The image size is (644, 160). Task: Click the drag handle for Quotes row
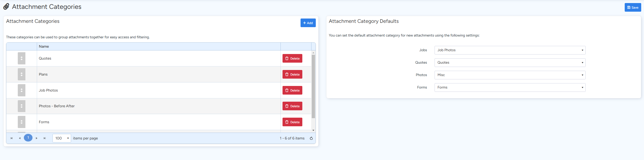(22, 58)
